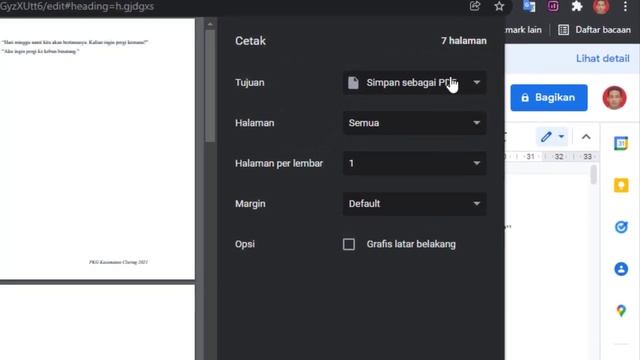The height and width of the screenshot is (360, 640).
Task: Open the Halaman pages dropdown set to Semua
Action: [x=414, y=123]
